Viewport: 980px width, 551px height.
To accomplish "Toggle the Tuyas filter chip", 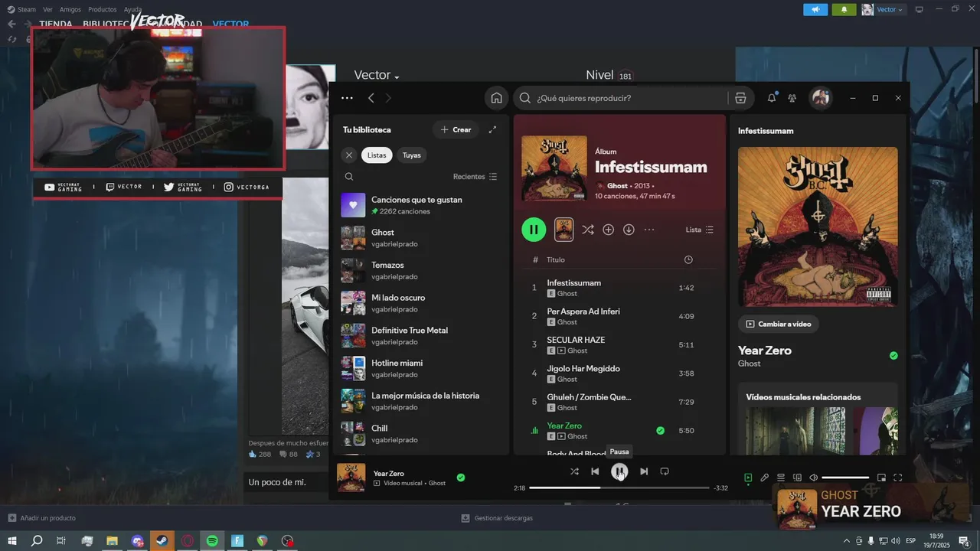I will (x=412, y=155).
